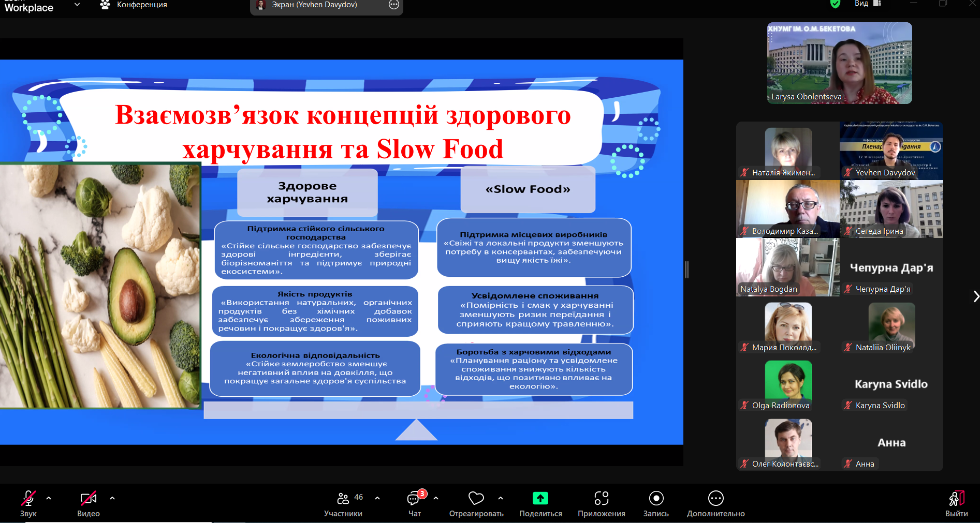This screenshot has width=980, height=523.
Task: Leave the meeting with Выйти
Action: click(x=956, y=503)
